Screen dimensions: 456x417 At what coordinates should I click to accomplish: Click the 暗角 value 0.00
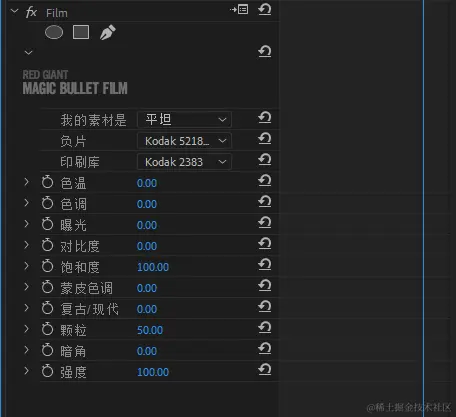(147, 351)
